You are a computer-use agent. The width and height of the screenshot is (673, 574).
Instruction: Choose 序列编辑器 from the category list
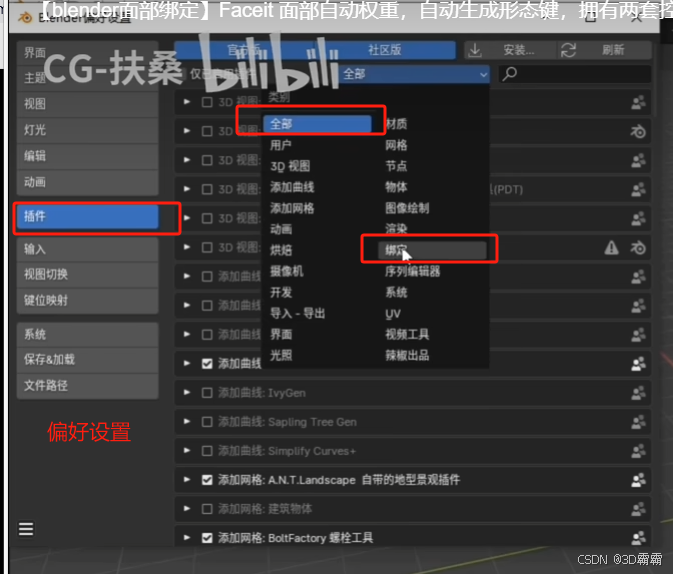coord(412,271)
